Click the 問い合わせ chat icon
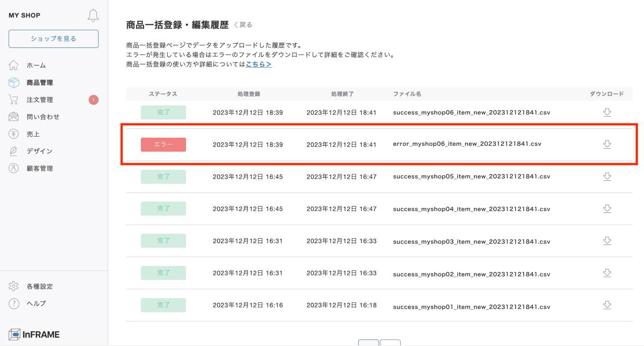Screen dimensions: 644x346 [13, 116]
